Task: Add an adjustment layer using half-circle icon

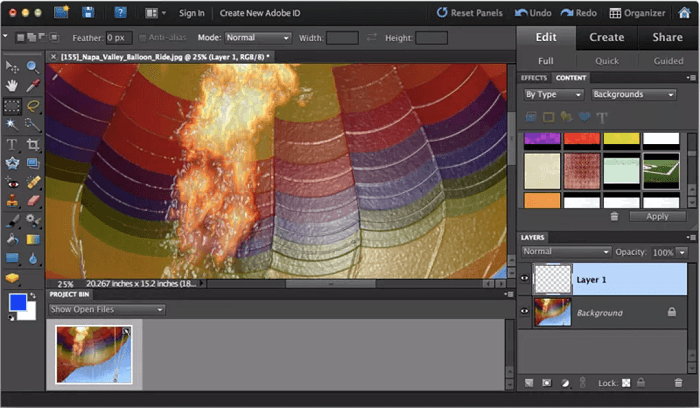Action: tap(565, 383)
